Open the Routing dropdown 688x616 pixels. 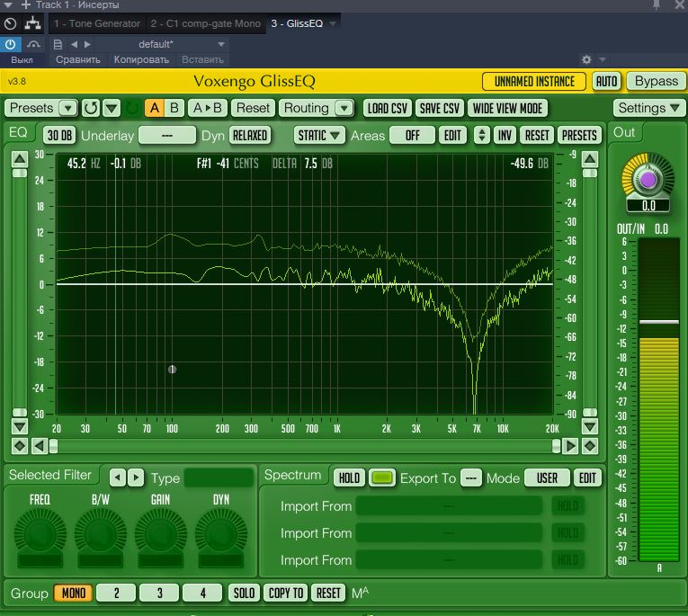pos(317,108)
